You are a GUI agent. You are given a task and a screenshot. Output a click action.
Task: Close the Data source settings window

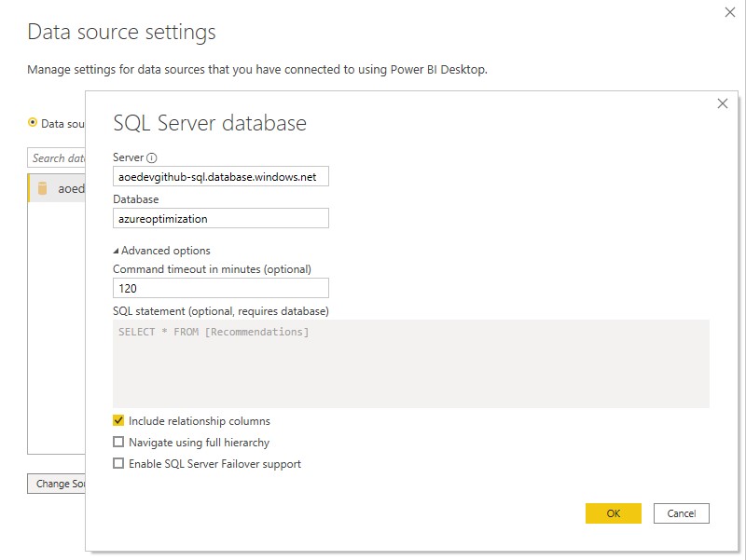[x=730, y=12]
